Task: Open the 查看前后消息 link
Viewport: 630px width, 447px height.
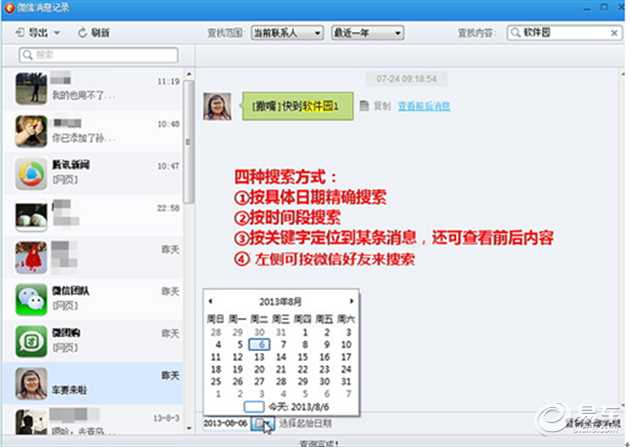Action: pyautogui.click(x=423, y=106)
